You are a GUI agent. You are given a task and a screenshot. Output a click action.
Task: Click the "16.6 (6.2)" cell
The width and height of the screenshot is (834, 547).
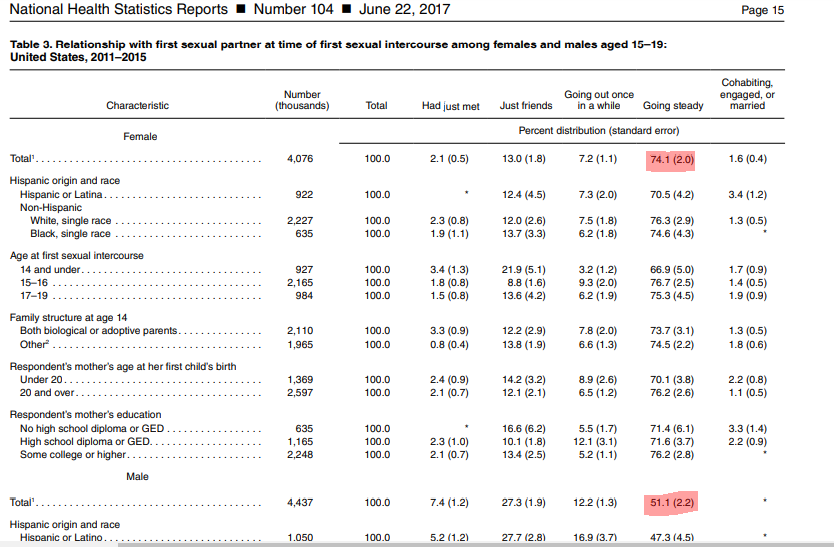coord(524,429)
